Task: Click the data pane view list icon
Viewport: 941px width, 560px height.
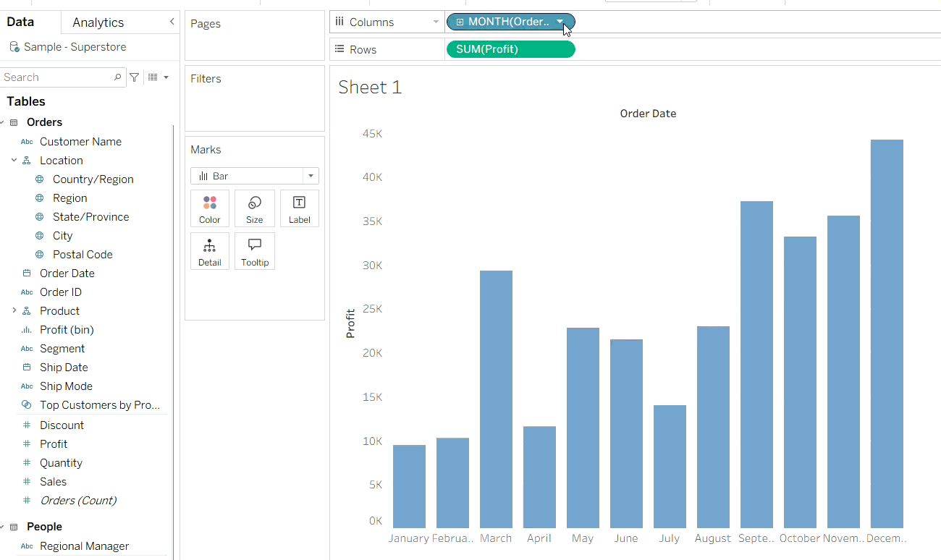Action: (x=153, y=77)
